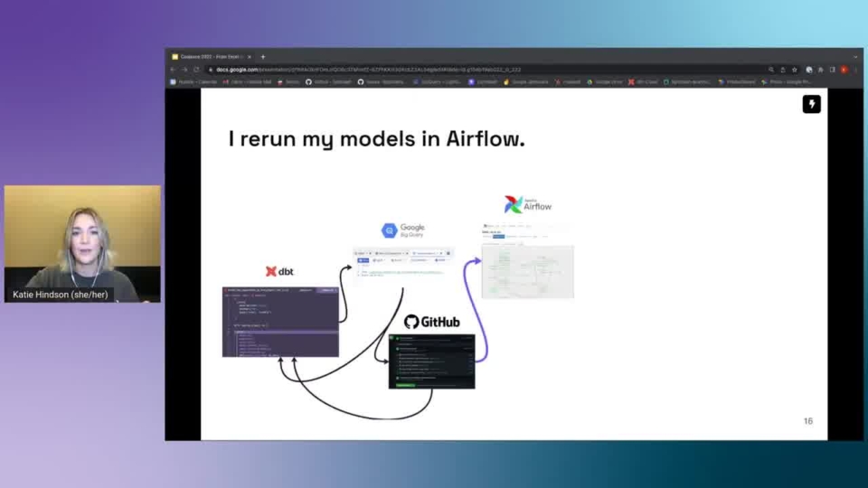Open the Mail bookmark

click(x=248, y=82)
